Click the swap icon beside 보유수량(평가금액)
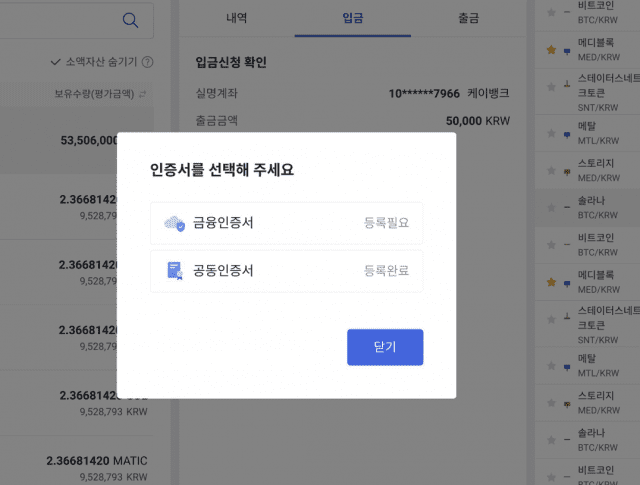 tap(142, 94)
